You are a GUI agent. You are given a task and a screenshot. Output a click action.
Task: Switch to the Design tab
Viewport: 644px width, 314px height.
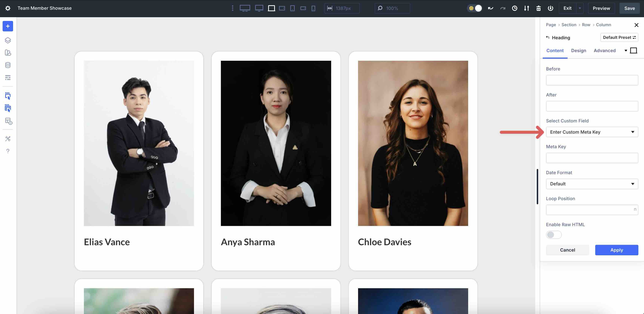579,50
